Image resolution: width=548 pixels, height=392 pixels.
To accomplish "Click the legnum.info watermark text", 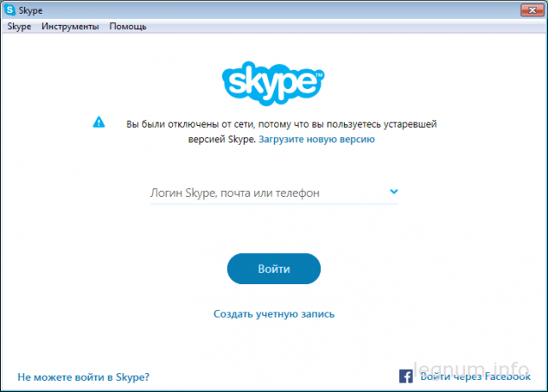I will click(471, 371).
